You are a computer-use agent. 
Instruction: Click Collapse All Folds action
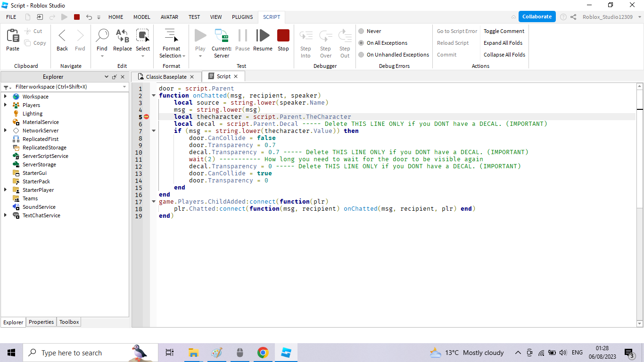tap(504, 55)
